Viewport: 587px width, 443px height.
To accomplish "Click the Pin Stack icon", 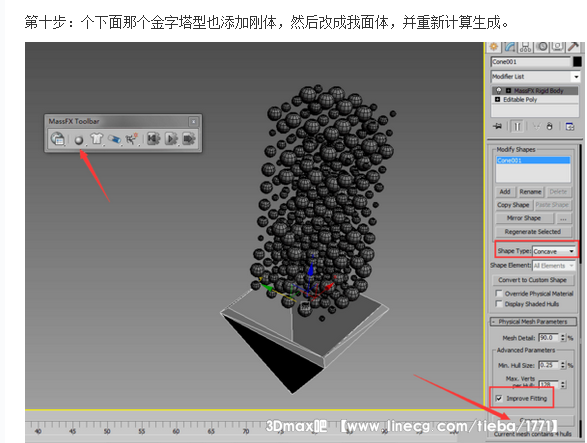I will pos(498,126).
